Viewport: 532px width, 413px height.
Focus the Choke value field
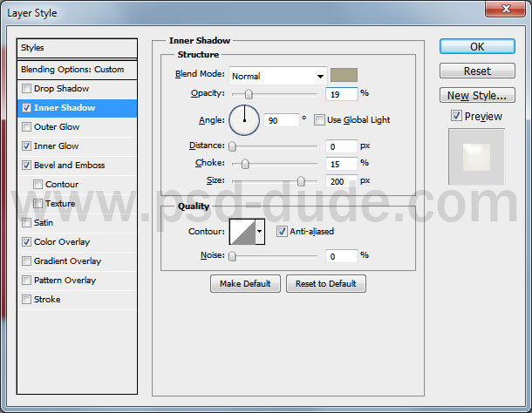coord(342,164)
